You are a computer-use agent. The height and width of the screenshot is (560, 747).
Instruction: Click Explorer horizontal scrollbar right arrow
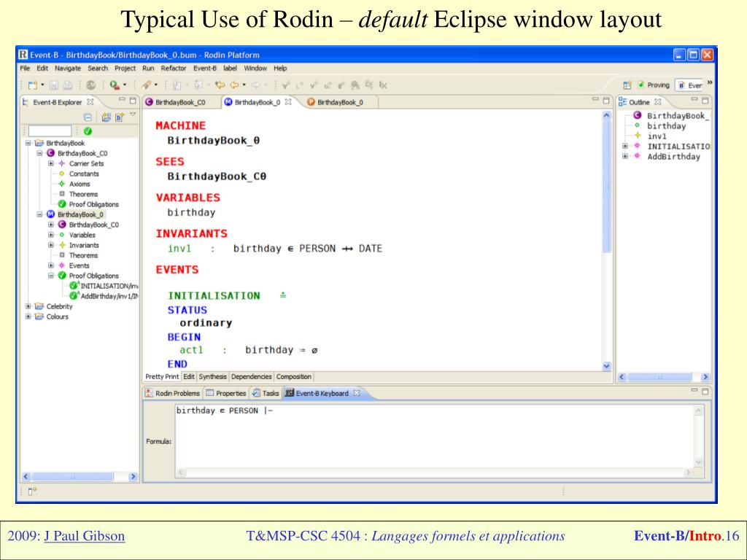point(133,476)
